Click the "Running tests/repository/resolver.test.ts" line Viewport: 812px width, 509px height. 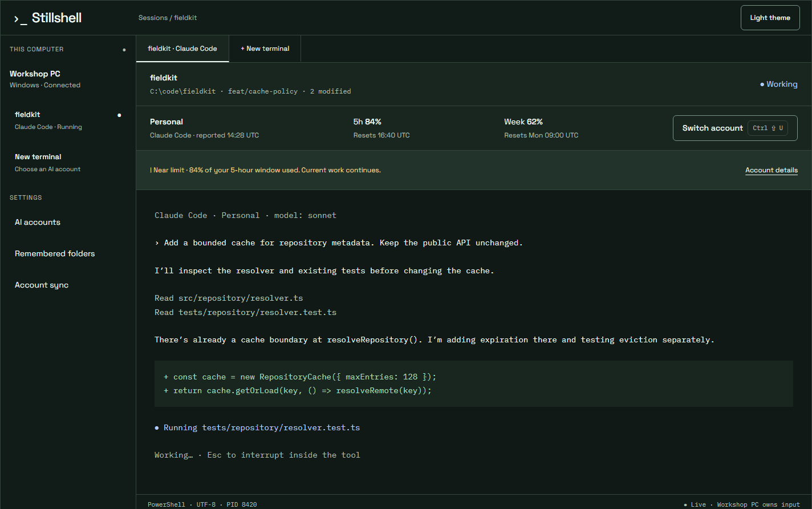point(257,427)
